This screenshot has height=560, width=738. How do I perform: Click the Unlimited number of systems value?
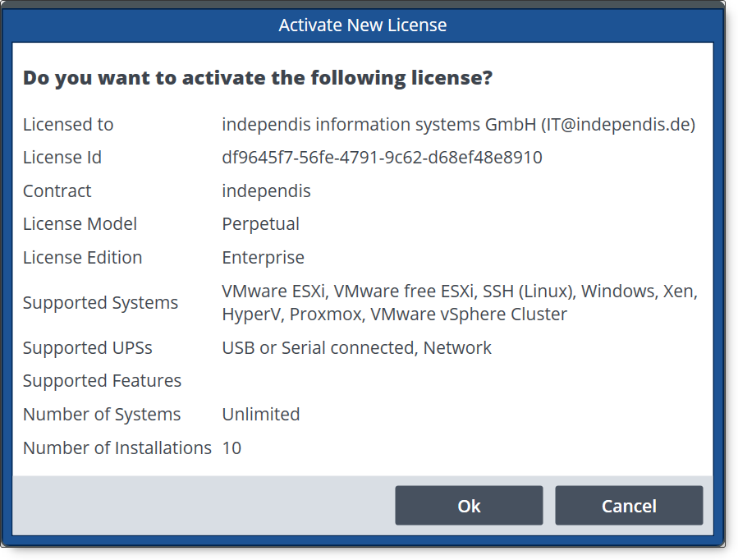point(261,414)
